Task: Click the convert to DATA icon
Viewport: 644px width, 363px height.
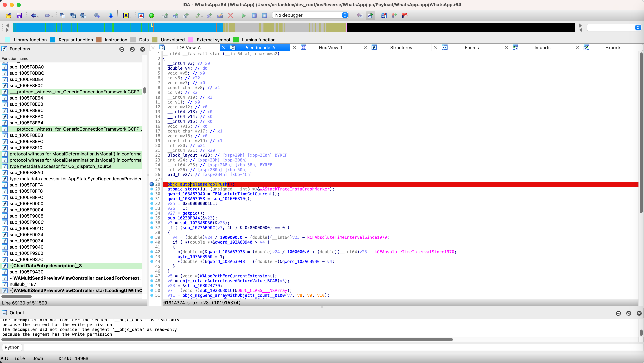Action: [x=175, y=16]
